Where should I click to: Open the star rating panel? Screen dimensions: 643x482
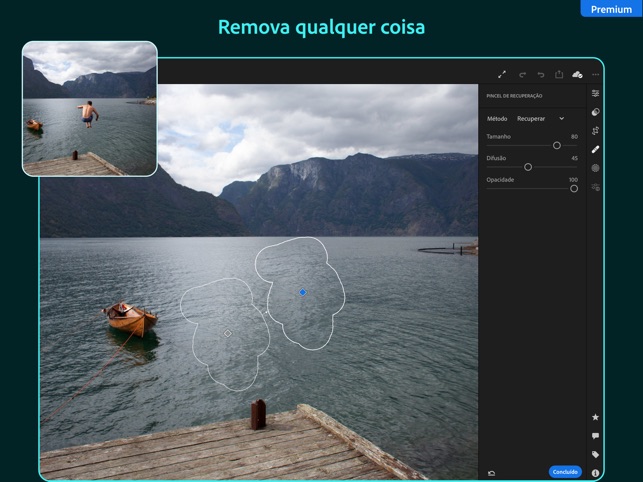(596, 417)
